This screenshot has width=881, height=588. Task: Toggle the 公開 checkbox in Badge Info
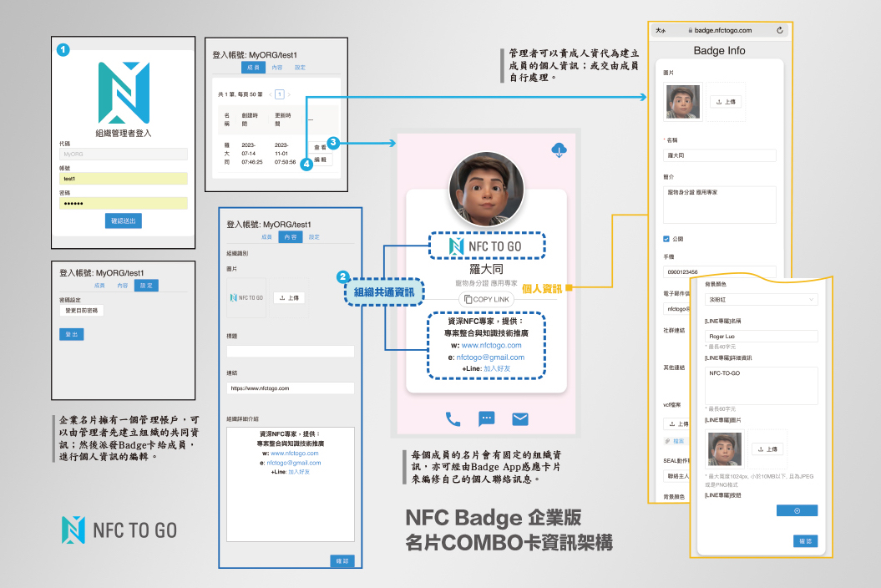(666, 239)
